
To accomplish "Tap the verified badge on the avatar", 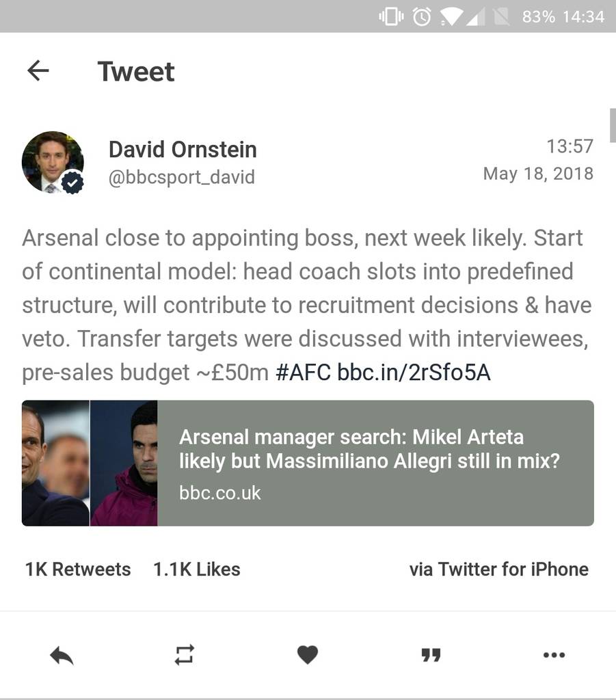I will (x=72, y=183).
